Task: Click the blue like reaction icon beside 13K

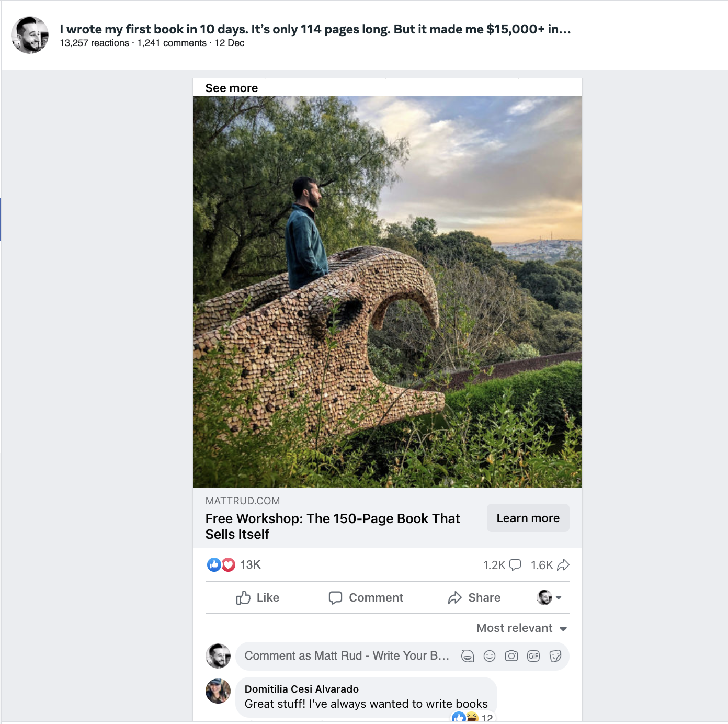Action: click(214, 564)
